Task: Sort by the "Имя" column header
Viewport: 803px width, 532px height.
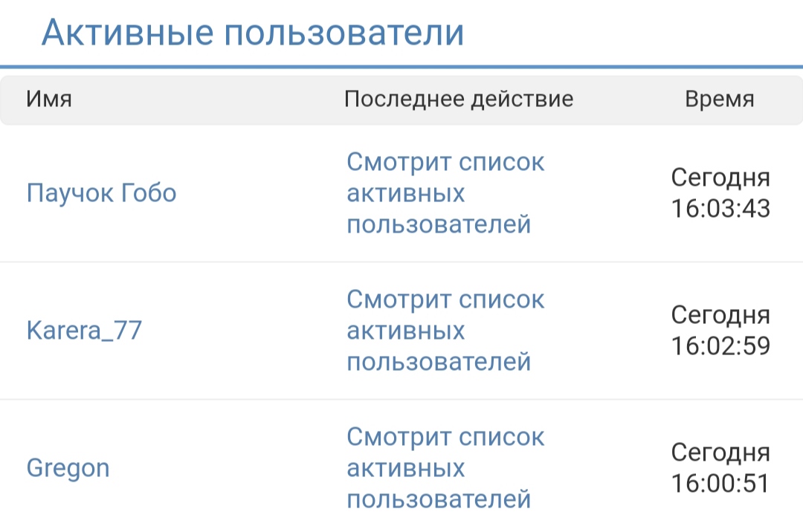Action: point(49,99)
